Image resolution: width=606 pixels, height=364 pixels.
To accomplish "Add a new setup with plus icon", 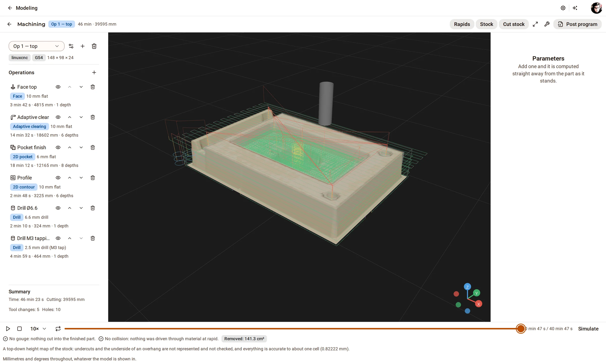I will click(x=83, y=46).
